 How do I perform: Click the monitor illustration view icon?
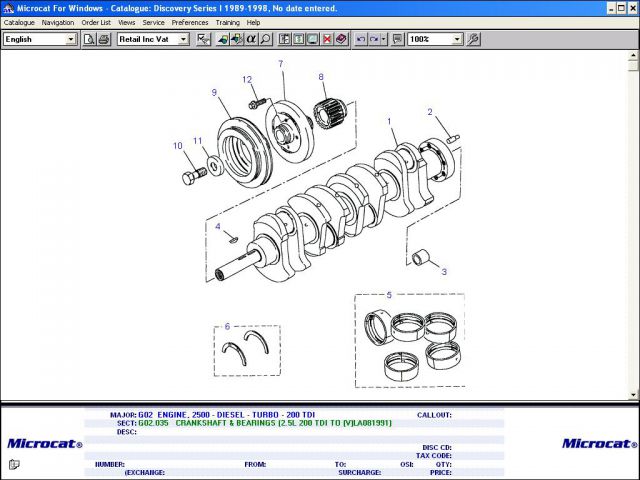313,39
